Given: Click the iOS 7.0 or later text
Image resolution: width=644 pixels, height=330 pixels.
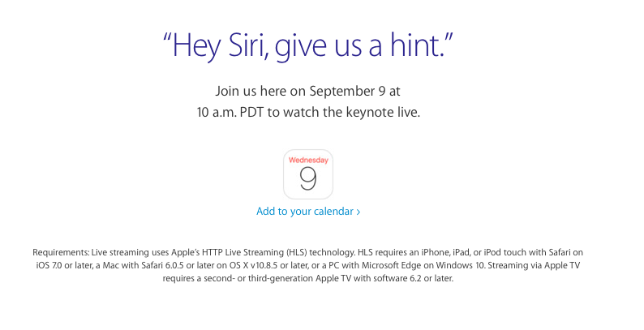Looking at the screenshot, I should coord(65,266).
